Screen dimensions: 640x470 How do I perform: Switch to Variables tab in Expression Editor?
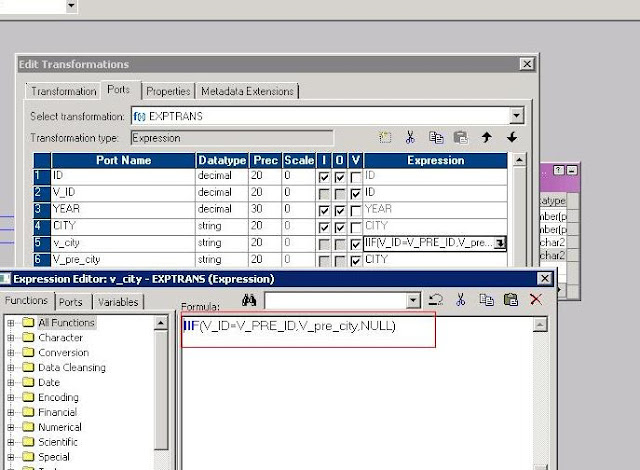pos(118,302)
